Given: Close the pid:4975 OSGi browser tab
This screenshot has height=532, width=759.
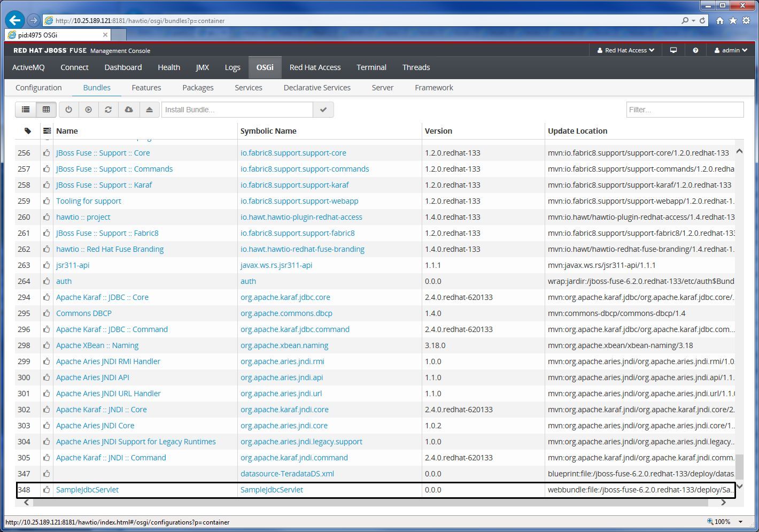Looking at the screenshot, I should point(105,35).
